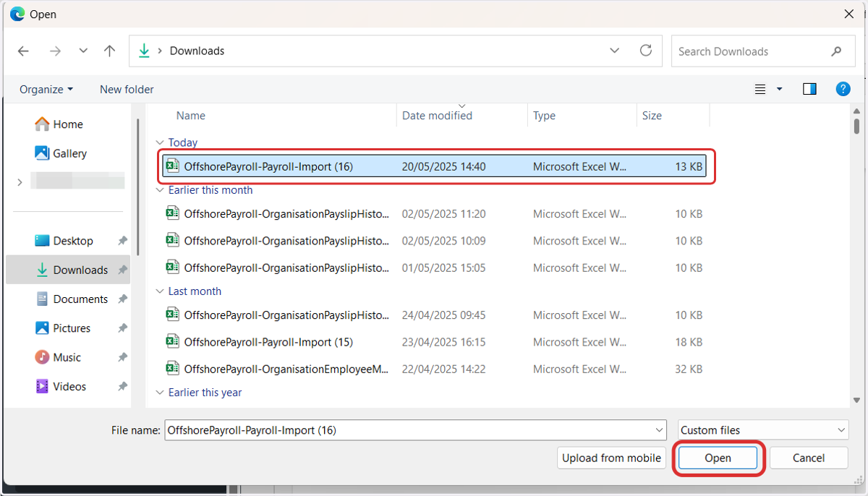The image size is (868, 496).
Task: Expand the blurred navigation pane item
Action: click(x=20, y=183)
